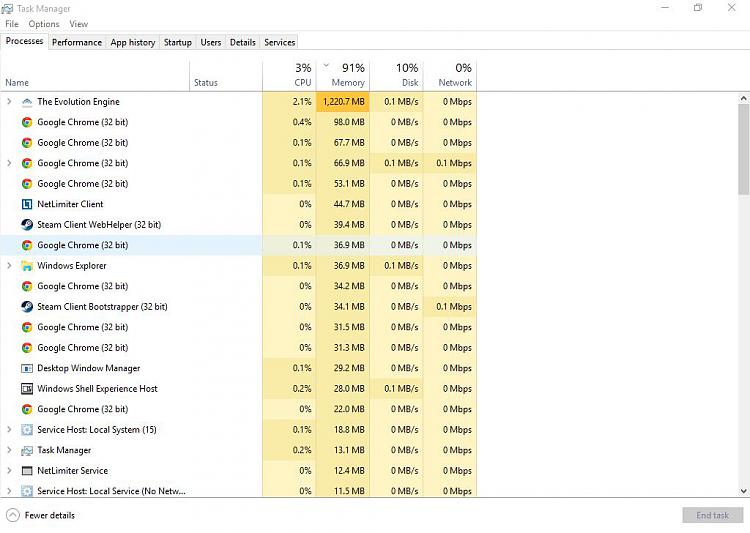Click the NetLimiter Service icon
750x533 pixels.
click(x=27, y=471)
